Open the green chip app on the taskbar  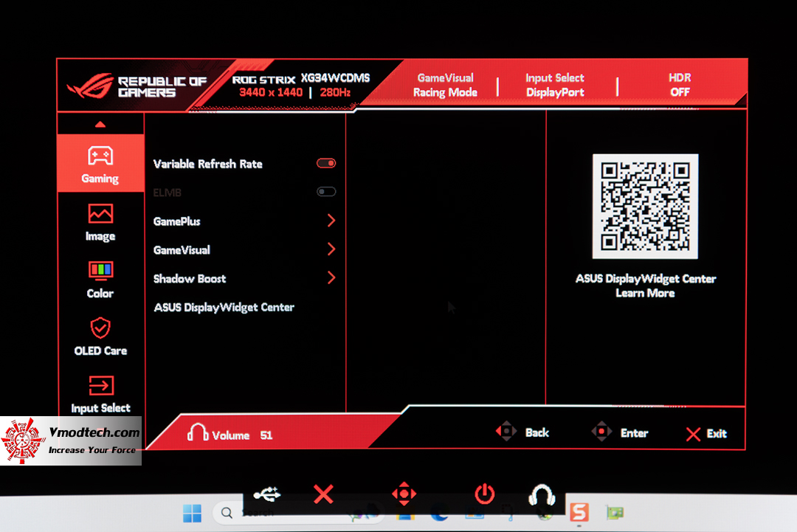click(615, 513)
